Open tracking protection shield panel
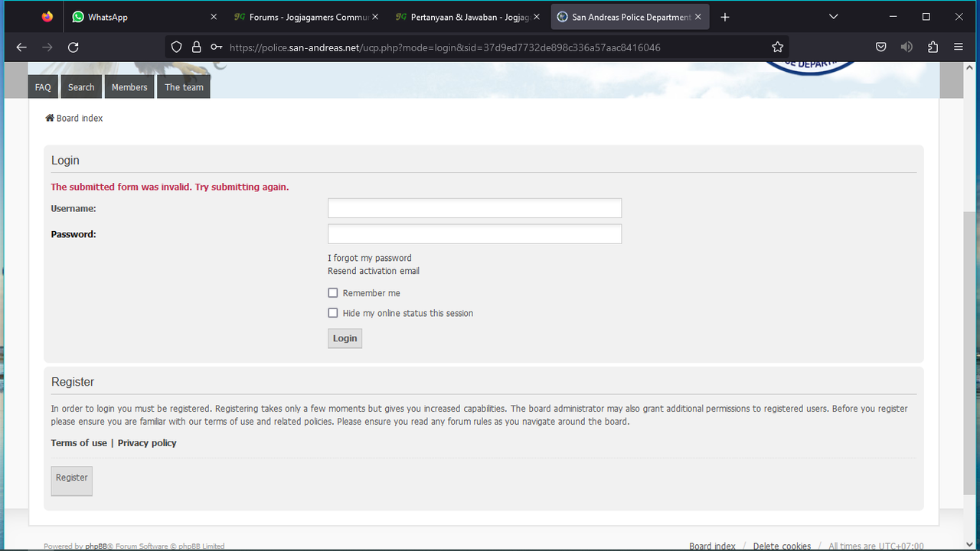980x551 pixels. click(x=176, y=47)
